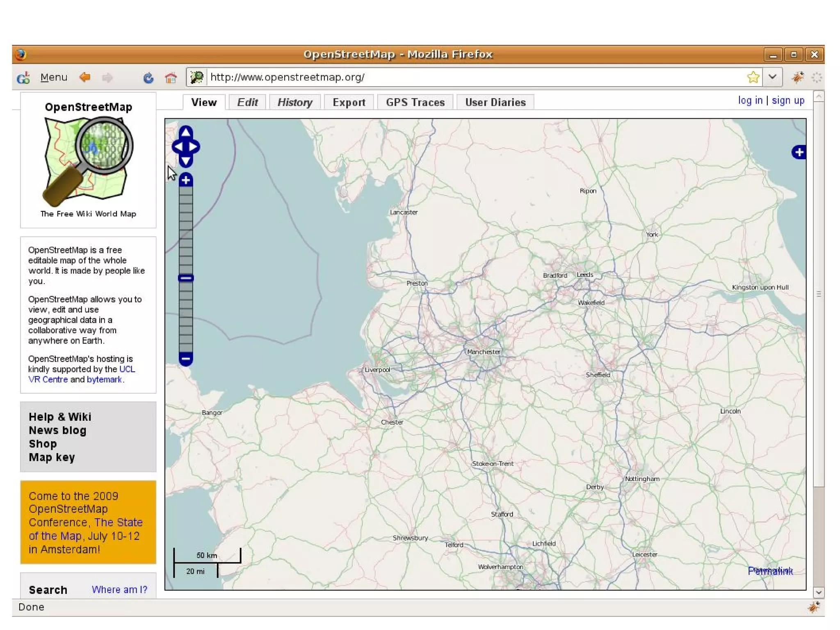Screen dimensions: 840x630
Task: Click the page scrollbar up arrow
Action: click(819, 97)
